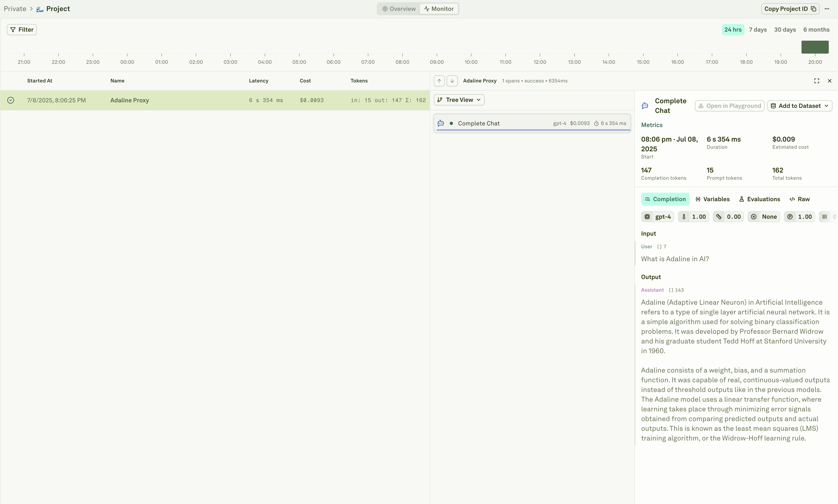
Task: Switch to the Completion tab
Action: point(665,199)
